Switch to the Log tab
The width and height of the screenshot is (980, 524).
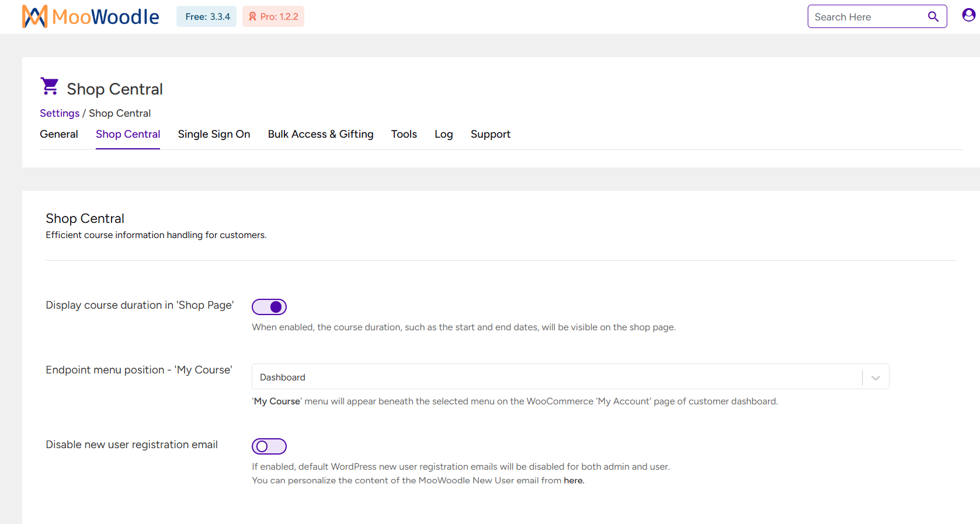click(x=444, y=134)
